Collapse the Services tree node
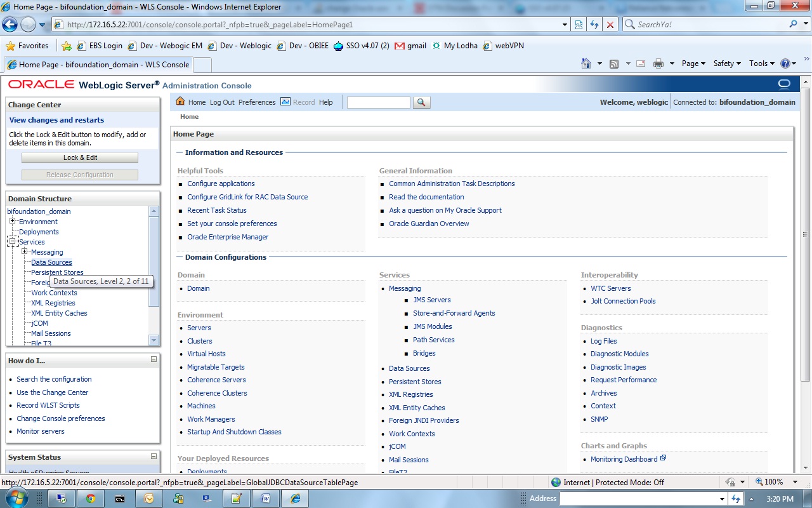Image resolution: width=812 pixels, height=508 pixels. coord(13,242)
